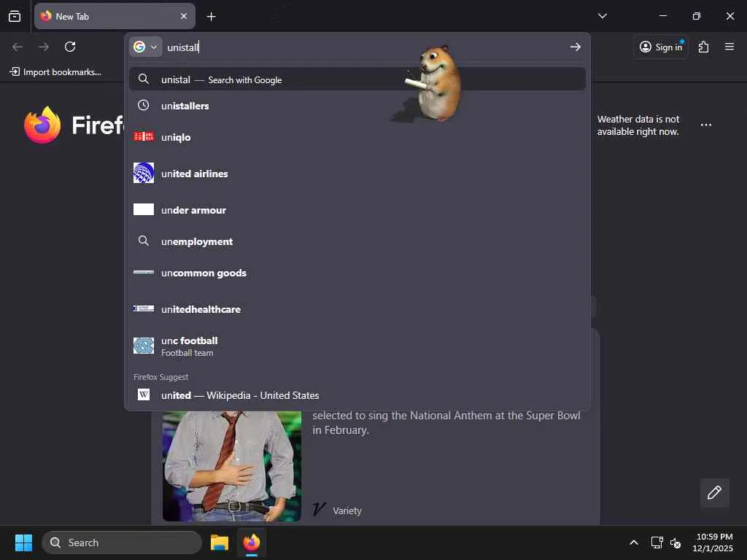Viewport: 747px width, 560px height.
Task: Click the Wikipedia W icon
Action: [144, 394]
